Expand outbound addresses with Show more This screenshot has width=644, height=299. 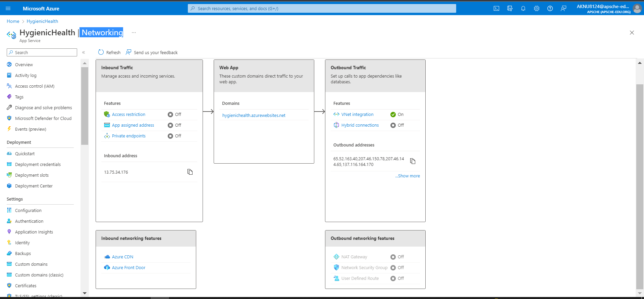pos(408,176)
